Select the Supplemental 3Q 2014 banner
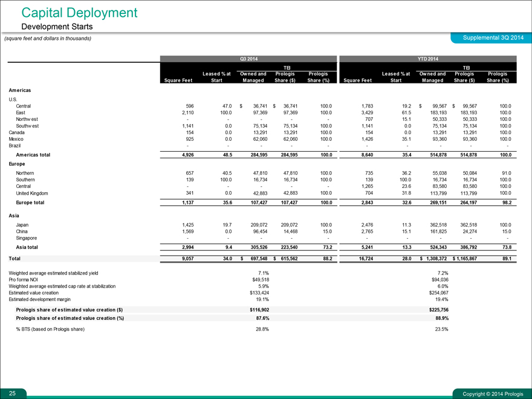 [492, 38]
